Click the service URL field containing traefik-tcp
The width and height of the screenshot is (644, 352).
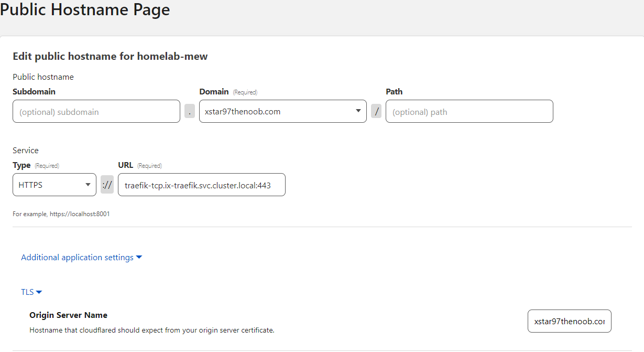click(x=201, y=185)
